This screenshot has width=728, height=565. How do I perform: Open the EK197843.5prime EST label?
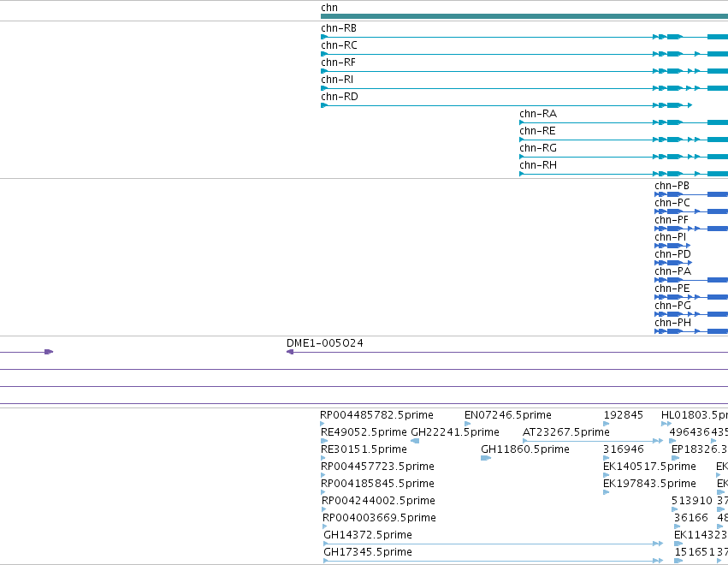point(649,484)
